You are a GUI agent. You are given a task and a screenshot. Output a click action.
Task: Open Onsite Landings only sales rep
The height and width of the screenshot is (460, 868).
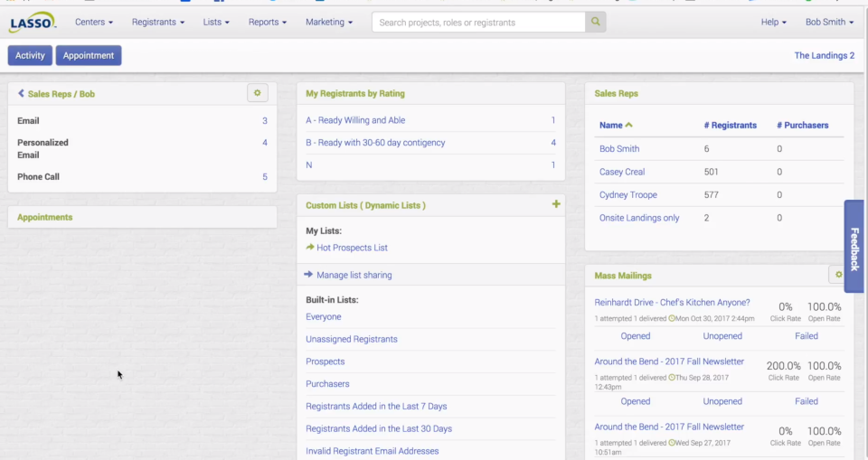pyautogui.click(x=639, y=218)
